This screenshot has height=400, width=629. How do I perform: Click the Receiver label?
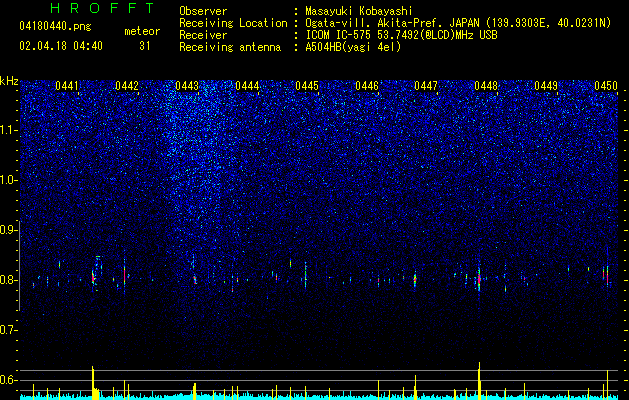coord(203,35)
